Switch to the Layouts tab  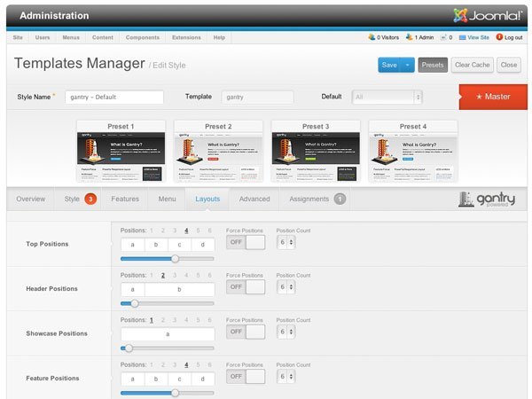click(207, 199)
